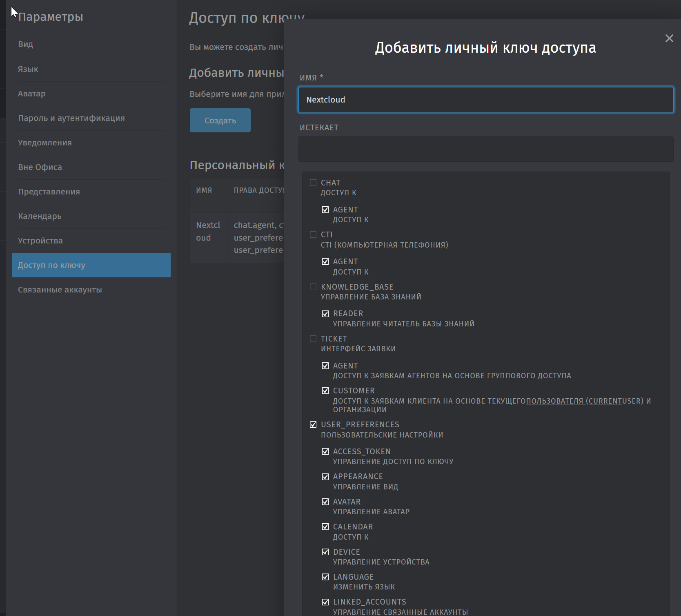Toggle the CALENDAR permission checkbox
Image resolution: width=681 pixels, height=616 pixels.
pyautogui.click(x=325, y=527)
